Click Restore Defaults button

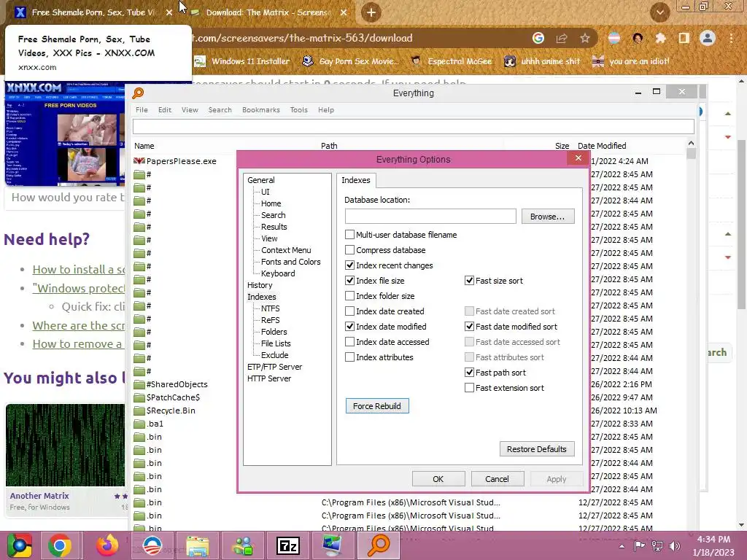(x=536, y=449)
